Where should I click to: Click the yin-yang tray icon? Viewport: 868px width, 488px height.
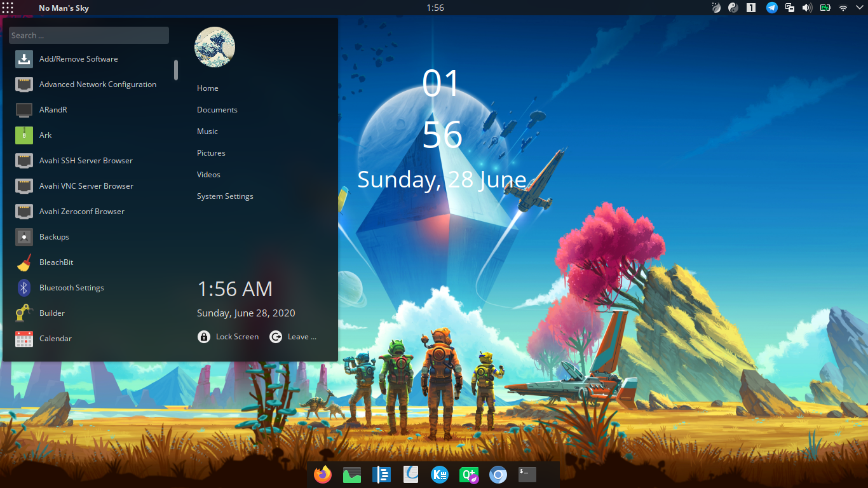tap(733, 8)
